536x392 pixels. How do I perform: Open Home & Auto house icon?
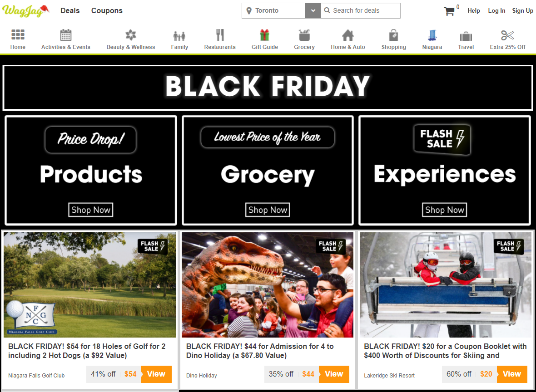(x=347, y=35)
